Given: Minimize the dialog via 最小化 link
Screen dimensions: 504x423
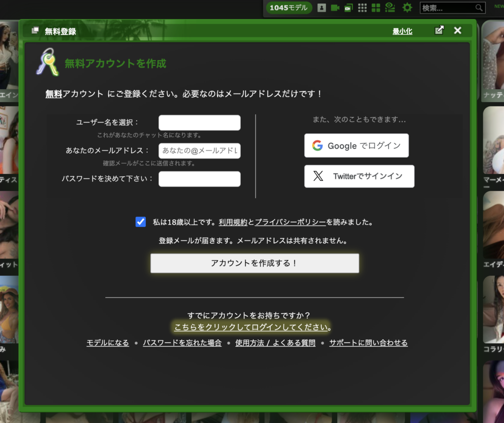Looking at the screenshot, I should click(402, 30).
